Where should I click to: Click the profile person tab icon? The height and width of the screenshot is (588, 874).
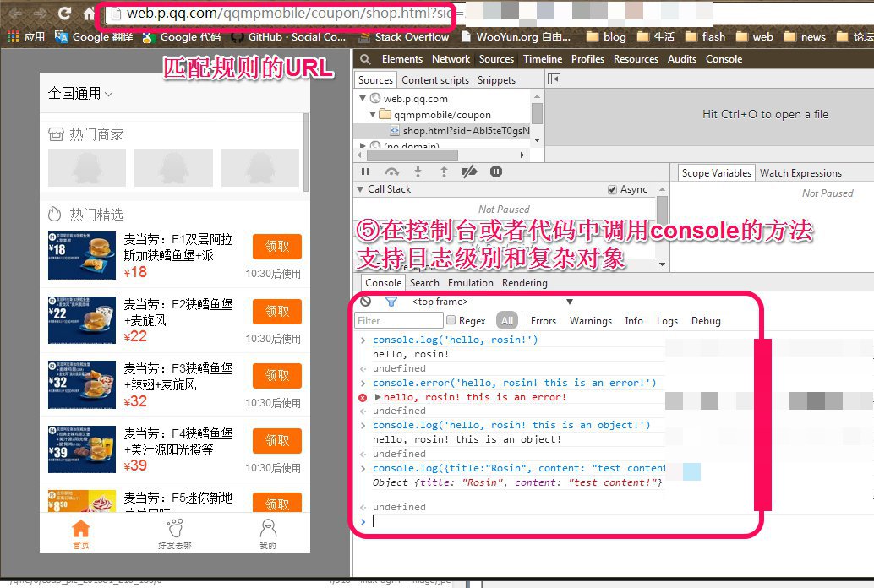268,534
